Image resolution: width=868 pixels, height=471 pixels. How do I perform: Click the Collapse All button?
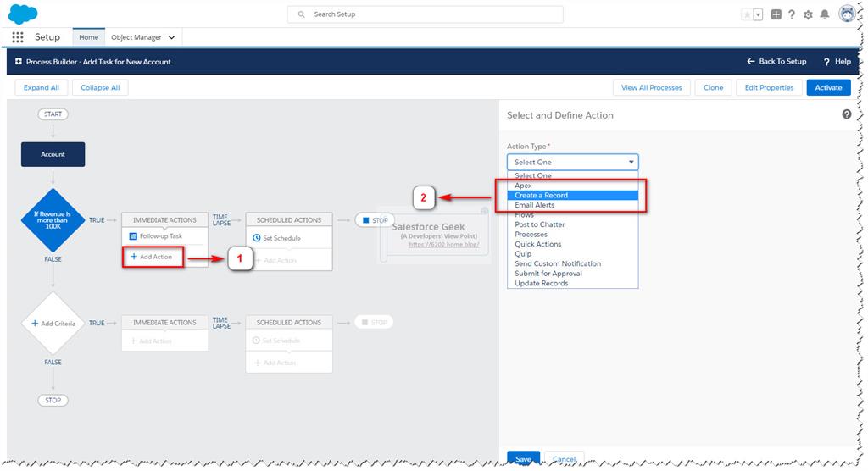[x=100, y=87]
